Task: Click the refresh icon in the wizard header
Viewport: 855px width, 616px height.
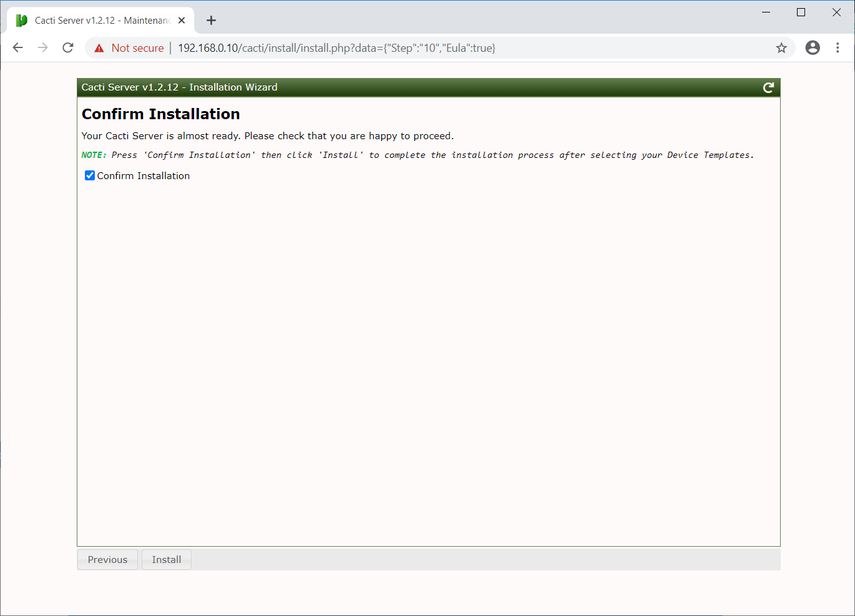Action: 768,88
